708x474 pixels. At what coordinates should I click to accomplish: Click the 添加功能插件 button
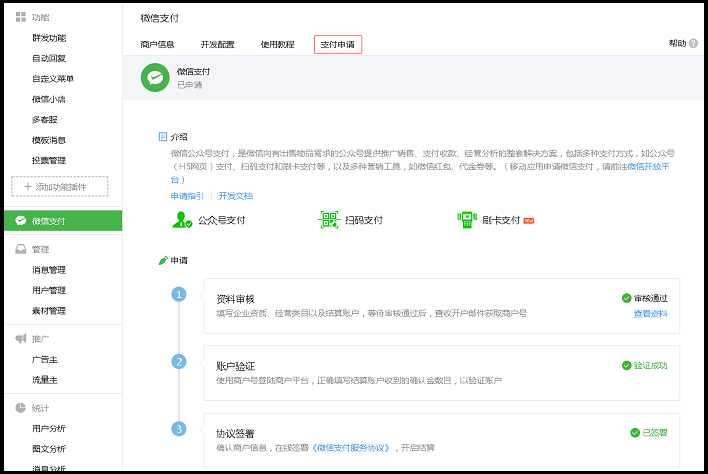pyautogui.click(x=60, y=186)
